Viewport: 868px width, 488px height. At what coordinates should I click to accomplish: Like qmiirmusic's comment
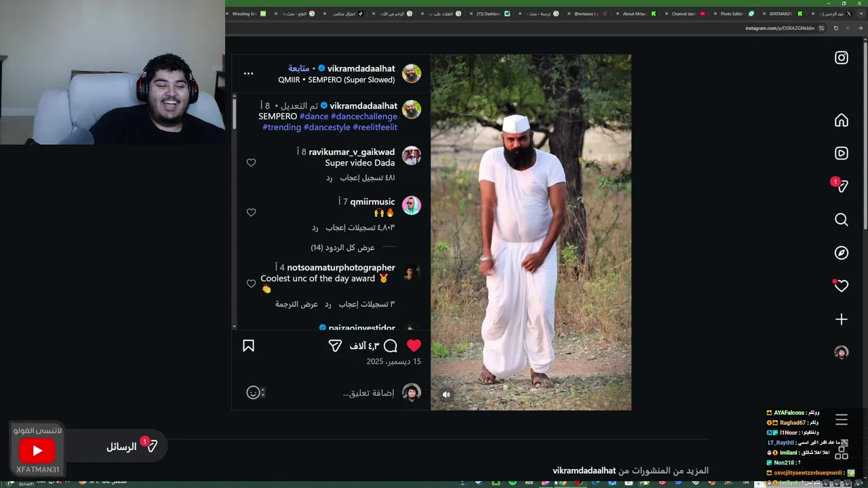(x=251, y=212)
